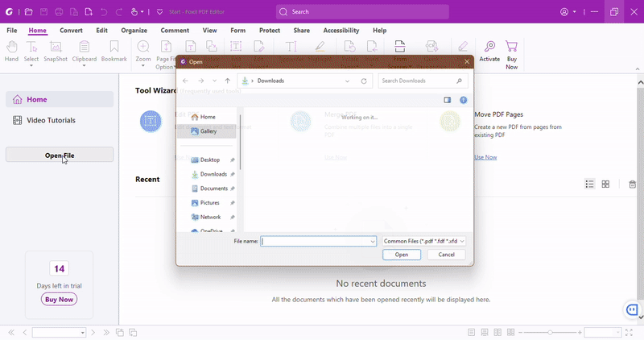
Task: Expand the customize quick access toolbar arrow
Action: tap(159, 12)
